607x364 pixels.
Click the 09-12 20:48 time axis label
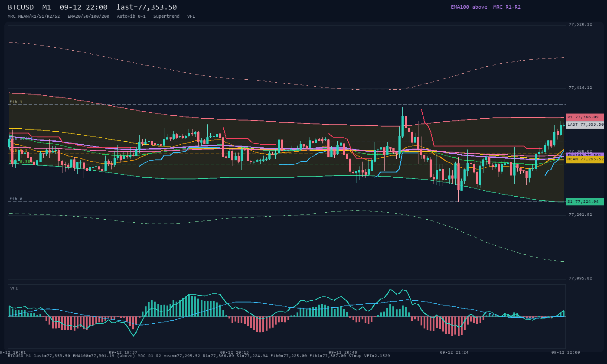[343, 352]
